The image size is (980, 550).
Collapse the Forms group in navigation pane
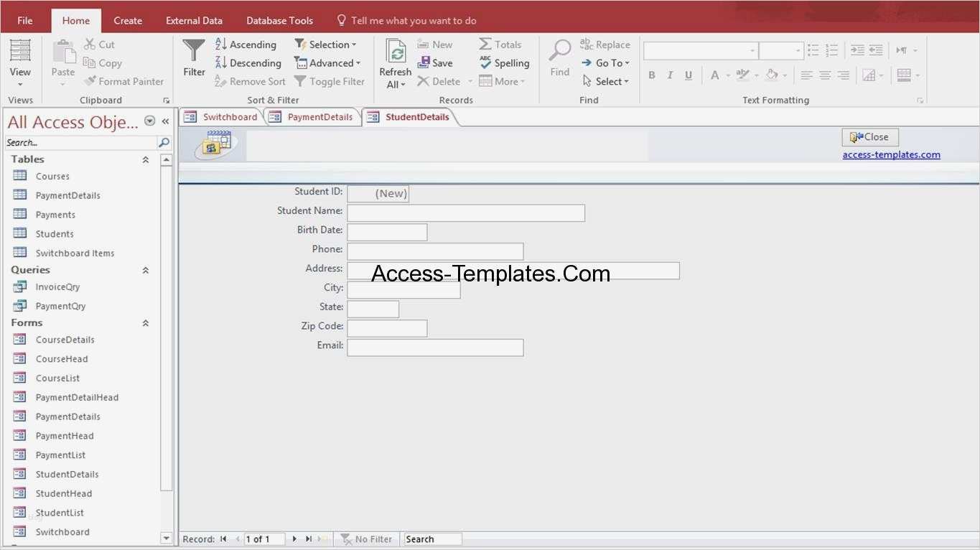[145, 322]
